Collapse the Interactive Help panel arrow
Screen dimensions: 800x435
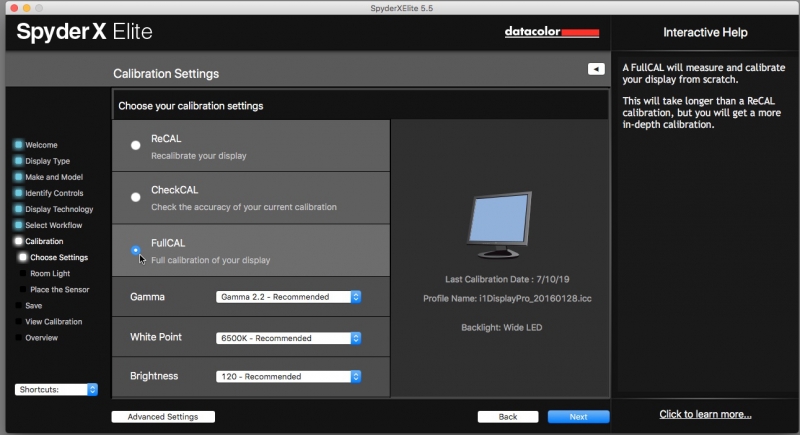point(596,69)
